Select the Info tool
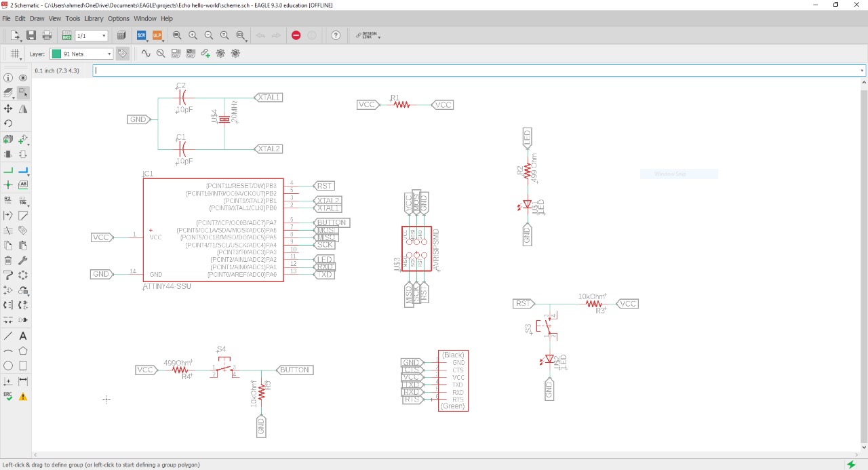Viewport: 868px width, 470px height. (x=8, y=78)
